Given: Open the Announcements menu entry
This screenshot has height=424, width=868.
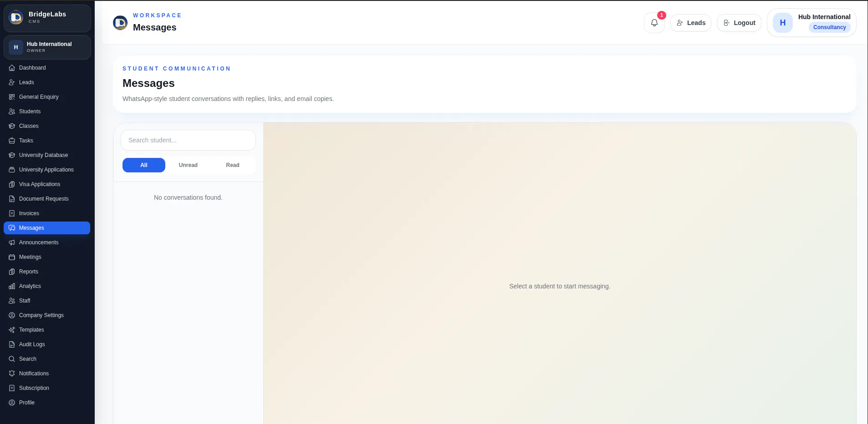Looking at the screenshot, I should point(47,242).
